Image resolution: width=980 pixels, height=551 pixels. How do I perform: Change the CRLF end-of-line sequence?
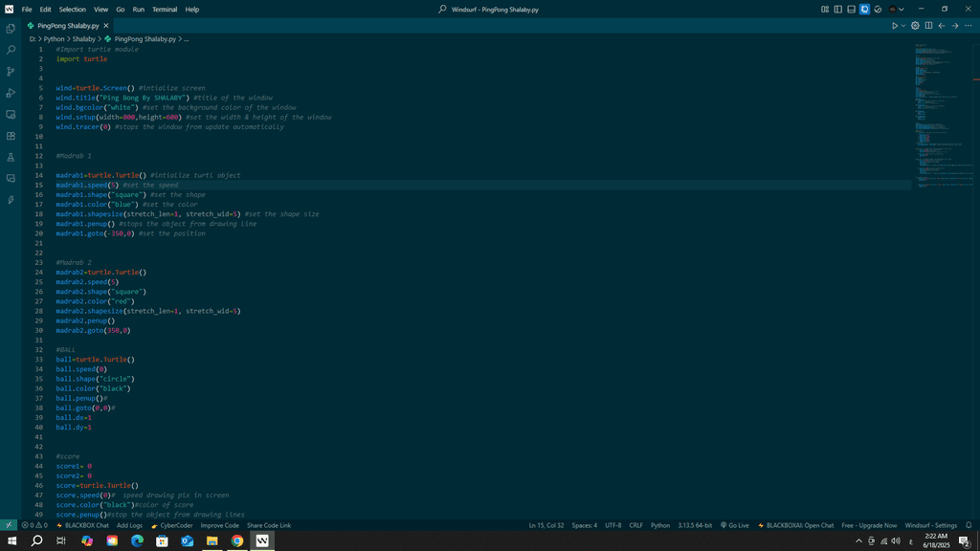click(635, 525)
